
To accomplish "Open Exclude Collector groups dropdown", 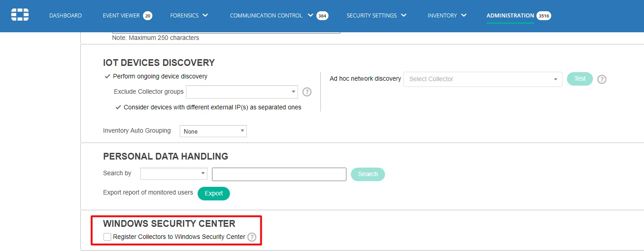I will coord(242,92).
